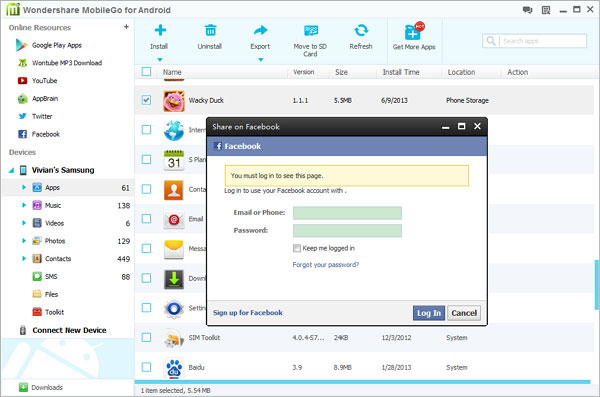Toggle Keep me logged in checkbox
This screenshot has width=600, height=397.
pyautogui.click(x=297, y=248)
